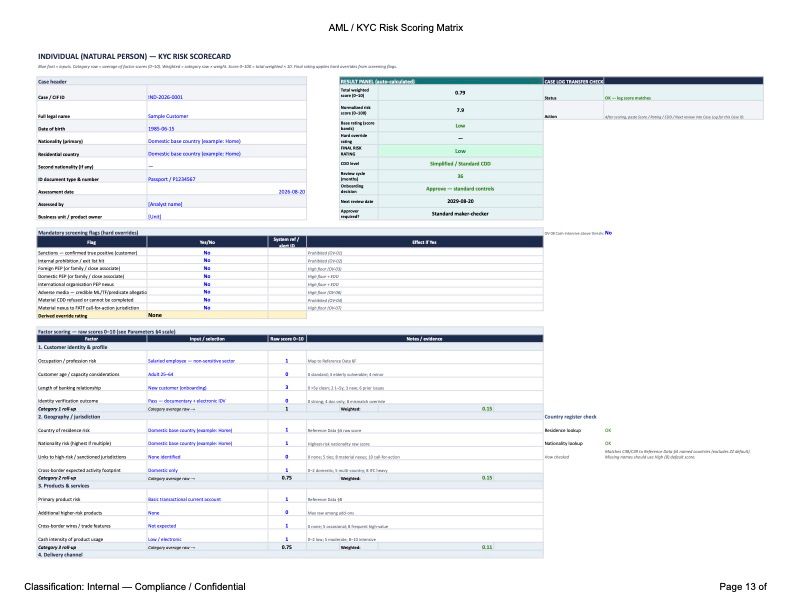This screenshot has width=792, height=612.
Task: Select the Case / CIF ID value IND-2026-0001
Action: (x=165, y=97)
